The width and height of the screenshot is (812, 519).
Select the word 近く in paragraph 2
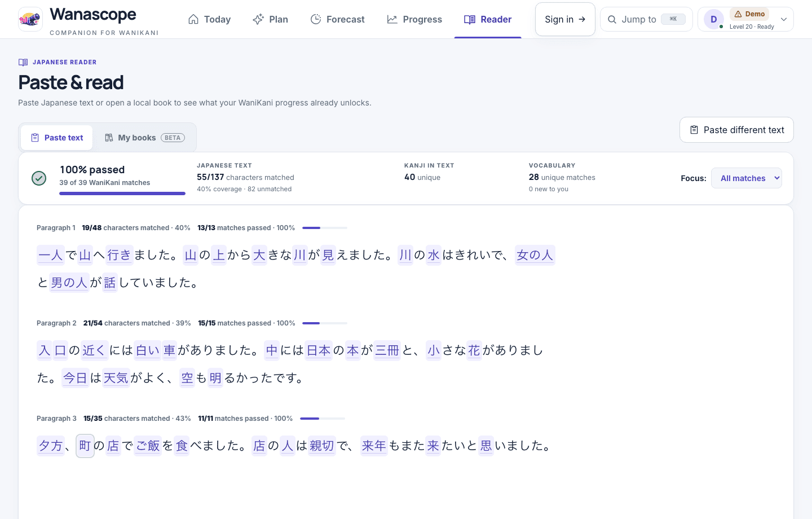95,350
